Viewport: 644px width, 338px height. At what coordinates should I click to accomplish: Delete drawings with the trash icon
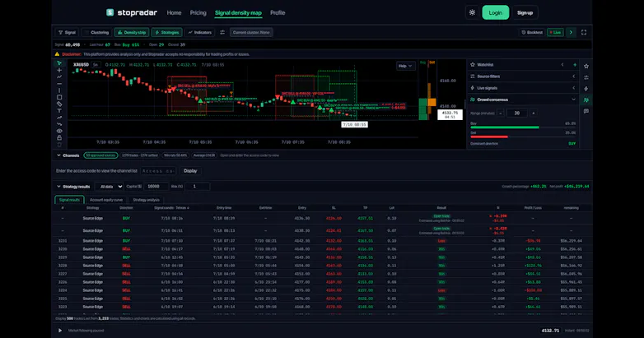[x=59, y=145]
